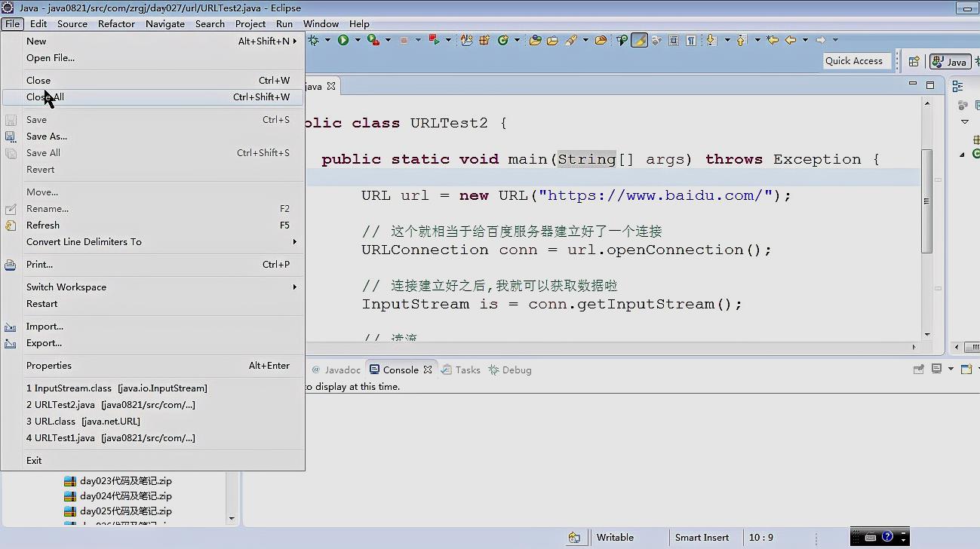The image size is (980, 549).
Task: Click the New Java Class green icon
Action: click(502, 40)
